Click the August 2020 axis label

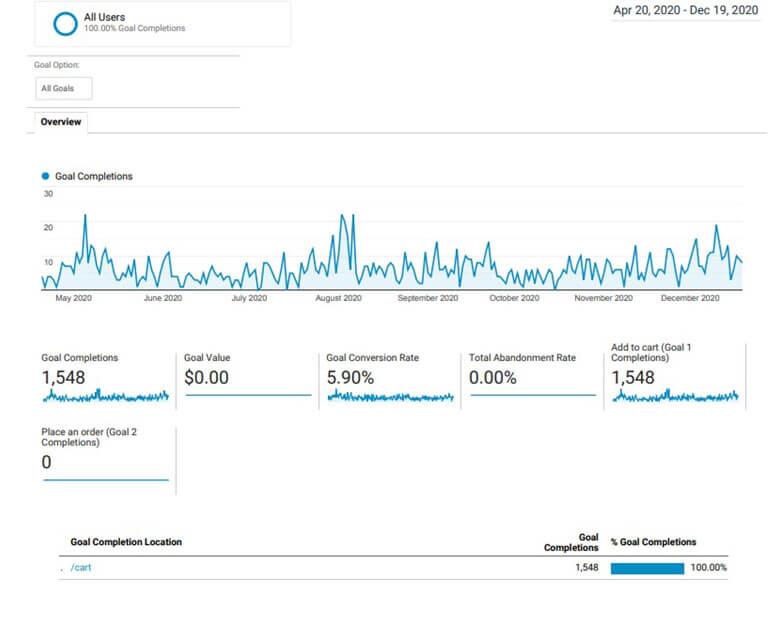[338, 298]
